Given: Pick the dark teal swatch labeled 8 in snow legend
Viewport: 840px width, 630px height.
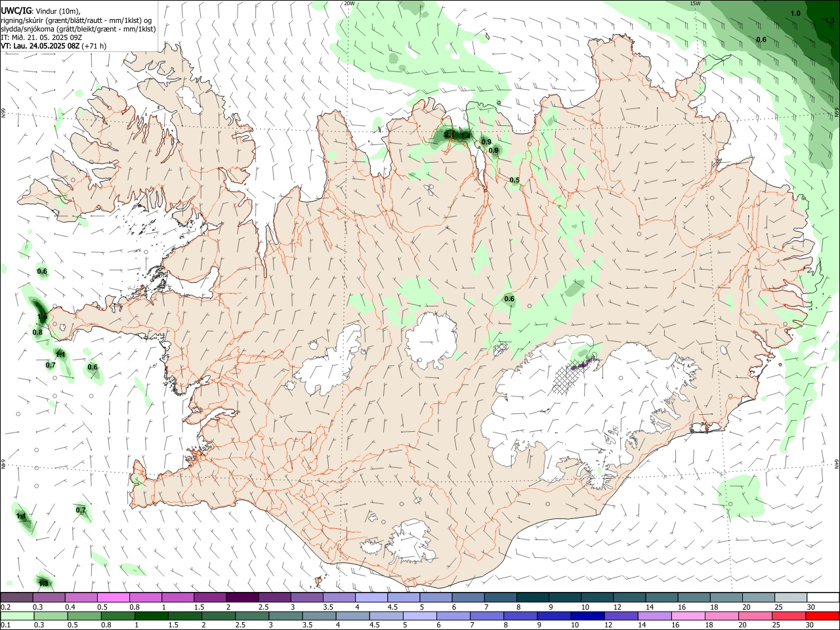Looking at the screenshot, I should point(532,598).
